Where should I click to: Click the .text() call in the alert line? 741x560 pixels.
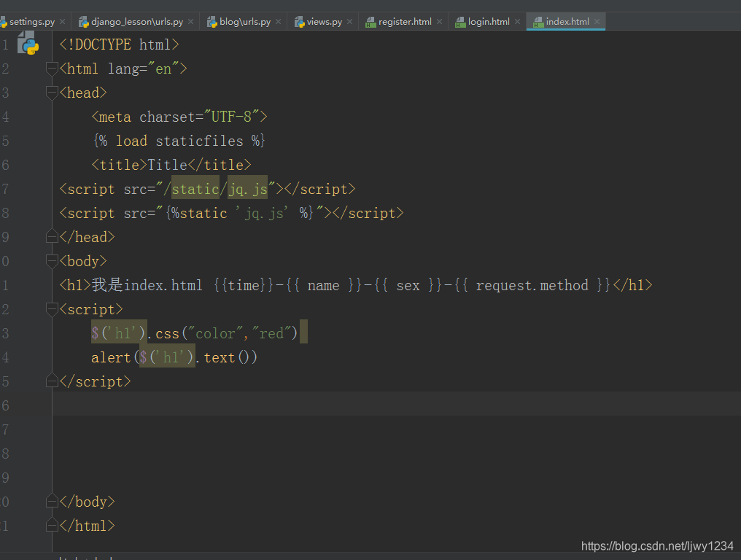point(226,358)
